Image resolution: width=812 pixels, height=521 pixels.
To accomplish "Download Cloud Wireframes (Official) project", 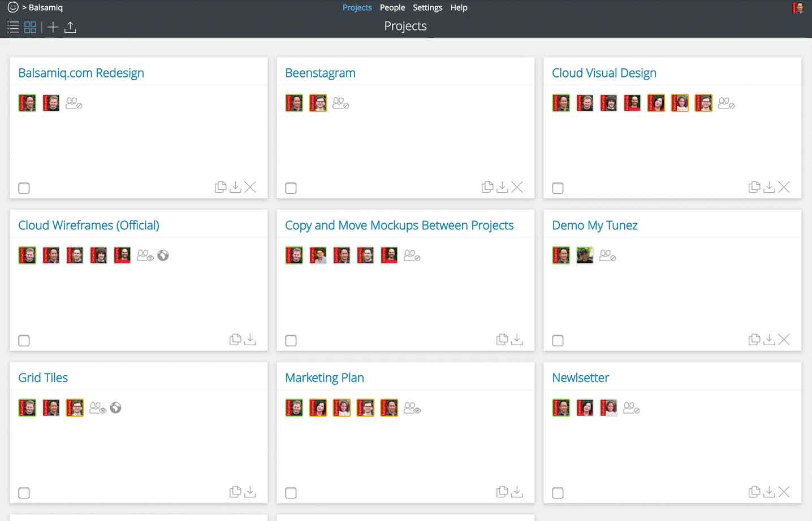I will (x=250, y=340).
